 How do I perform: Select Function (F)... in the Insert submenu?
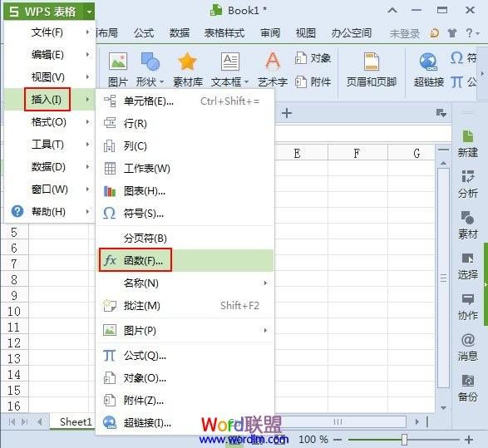click(185, 260)
